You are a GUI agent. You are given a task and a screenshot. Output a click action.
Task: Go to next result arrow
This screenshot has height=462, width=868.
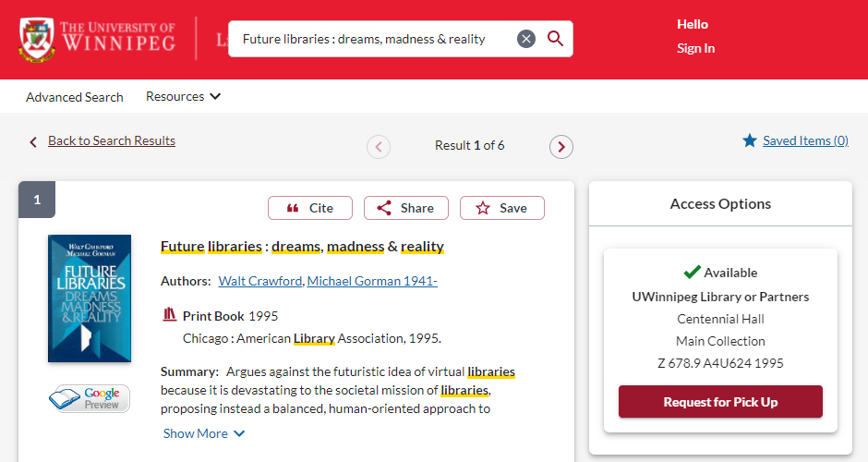[x=561, y=147]
